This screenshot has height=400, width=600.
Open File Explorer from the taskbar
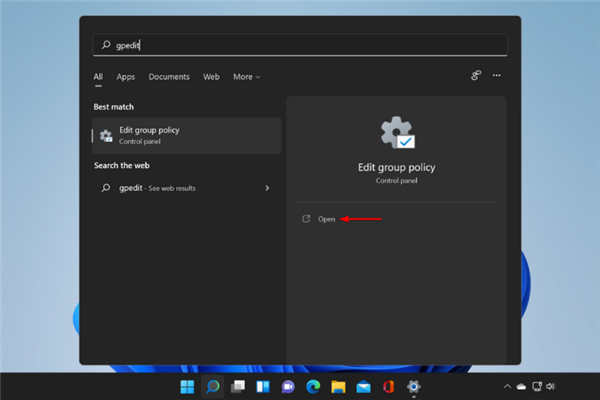338,387
